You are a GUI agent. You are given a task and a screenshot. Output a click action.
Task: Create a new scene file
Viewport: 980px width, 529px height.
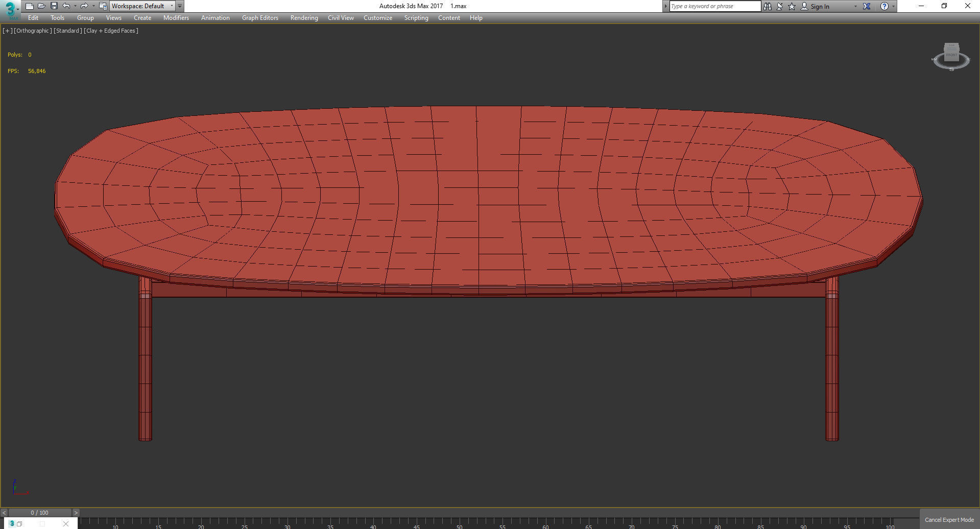[x=30, y=6]
